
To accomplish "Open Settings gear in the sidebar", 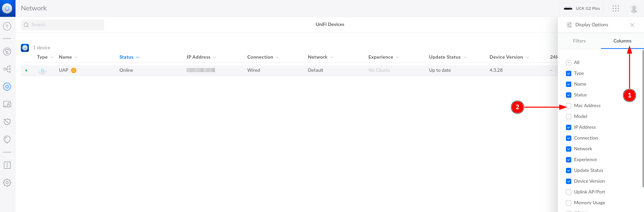I will 7,183.
